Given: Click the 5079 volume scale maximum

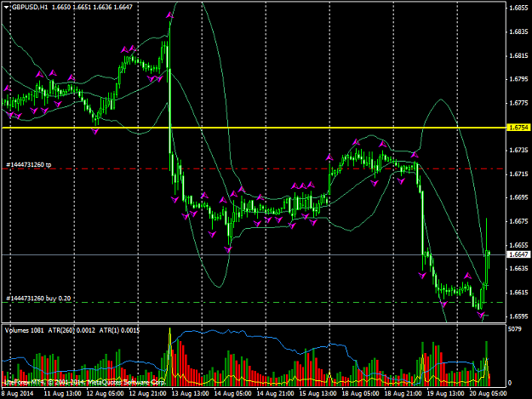Looking at the screenshot, I should pyautogui.click(x=514, y=329).
